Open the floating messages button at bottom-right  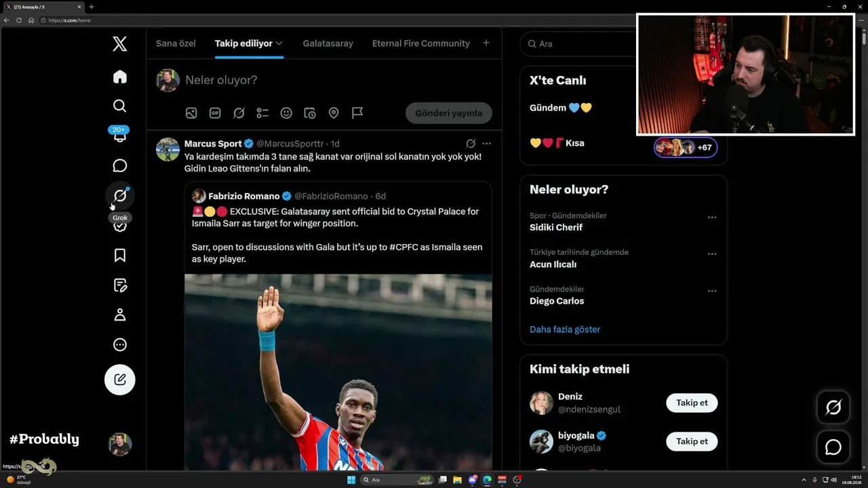833,447
